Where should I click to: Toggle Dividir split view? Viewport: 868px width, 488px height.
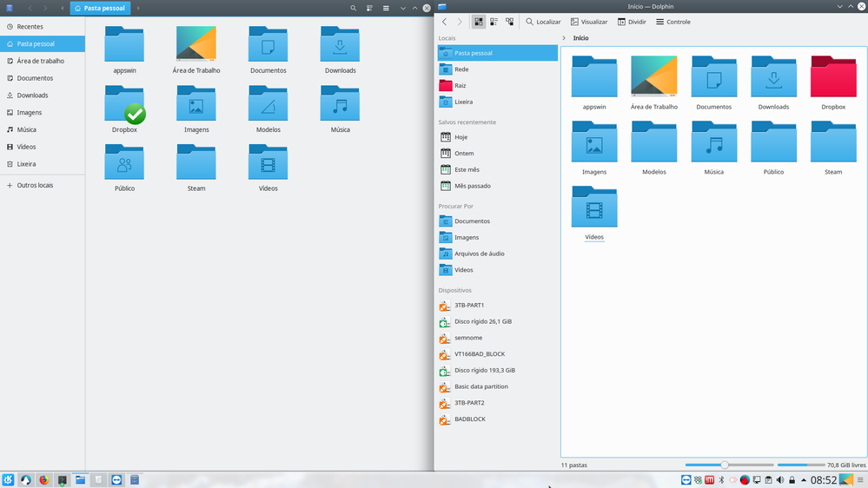coord(632,22)
